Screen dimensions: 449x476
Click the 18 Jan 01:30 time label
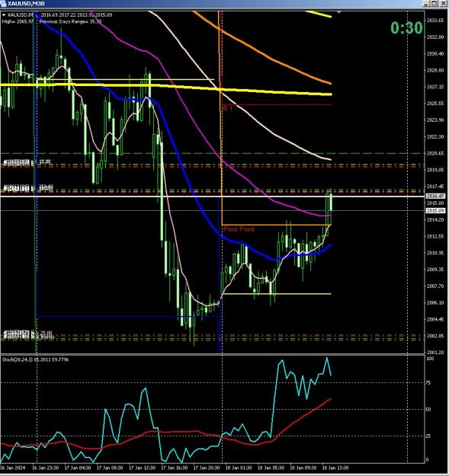point(239,468)
